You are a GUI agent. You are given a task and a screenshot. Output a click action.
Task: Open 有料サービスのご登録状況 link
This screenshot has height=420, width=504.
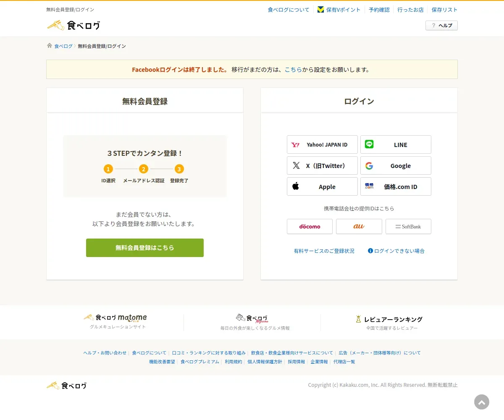pos(324,251)
